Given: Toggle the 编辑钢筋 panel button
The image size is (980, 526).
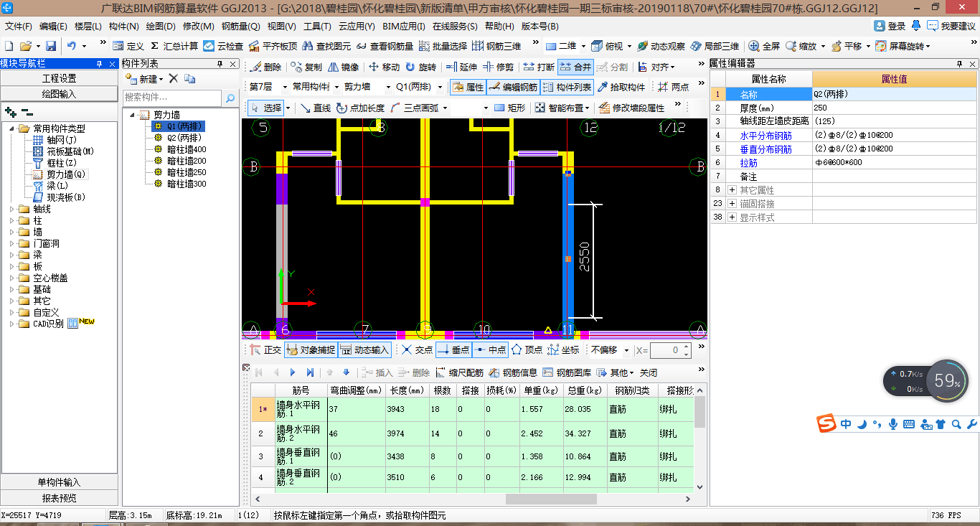Looking at the screenshot, I should point(512,88).
